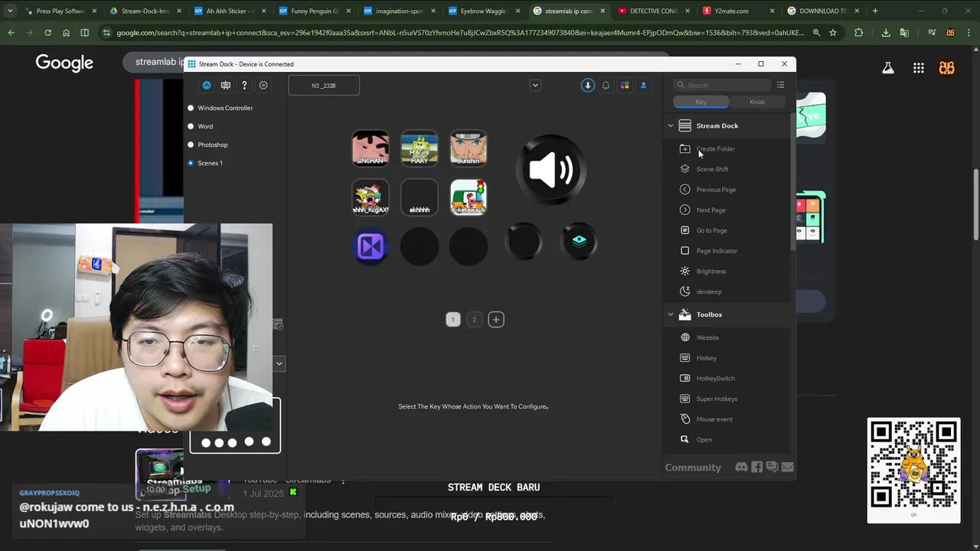Select the SINCHAN key
This screenshot has width=980, height=551.
[x=371, y=148]
